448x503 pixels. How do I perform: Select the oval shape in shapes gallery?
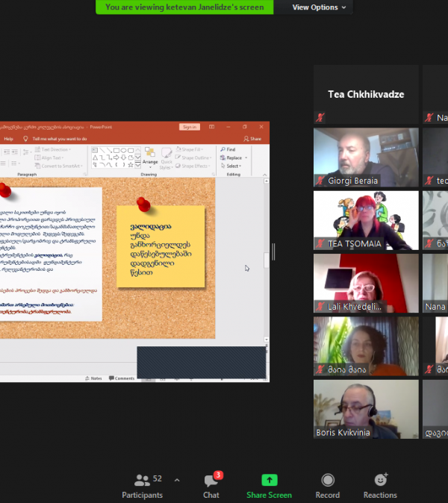pos(123,150)
